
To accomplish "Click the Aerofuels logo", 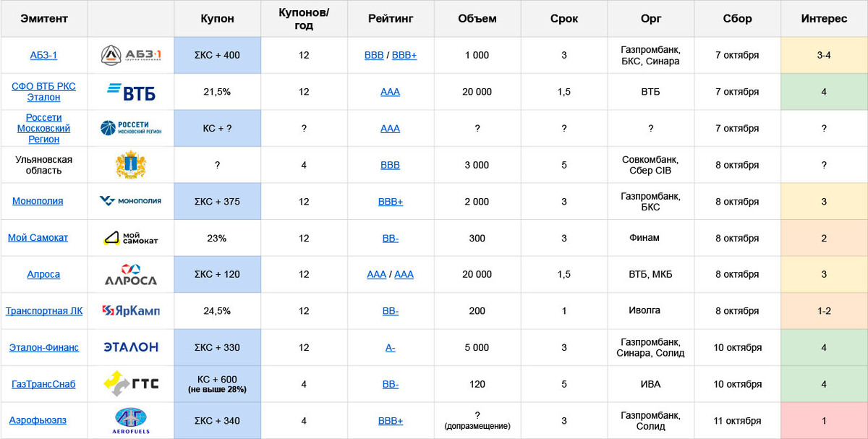I will 131,421.
